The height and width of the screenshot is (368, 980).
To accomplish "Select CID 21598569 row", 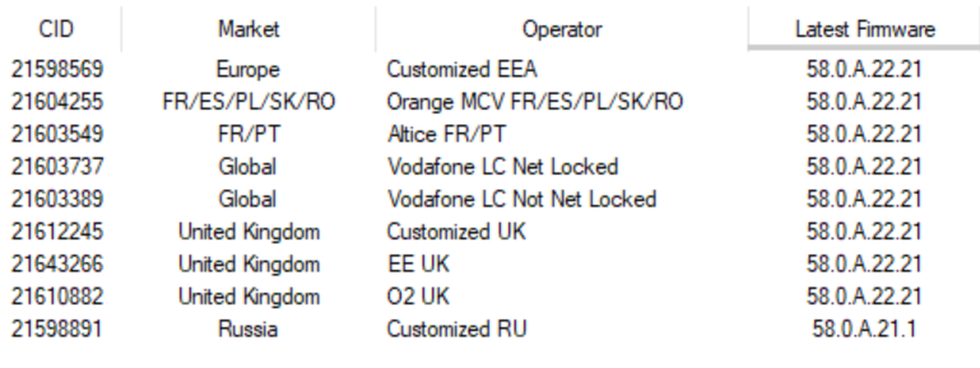I will pyautogui.click(x=57, y=69).
